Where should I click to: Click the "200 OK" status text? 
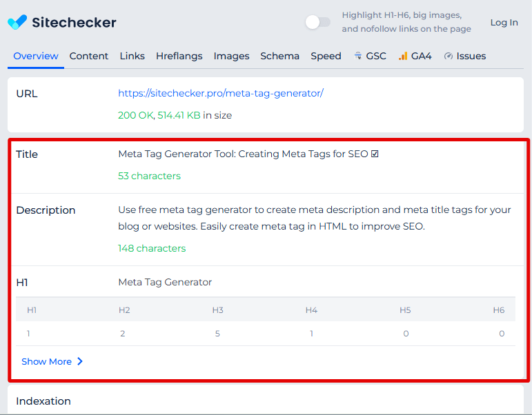[x=135, y=115]
